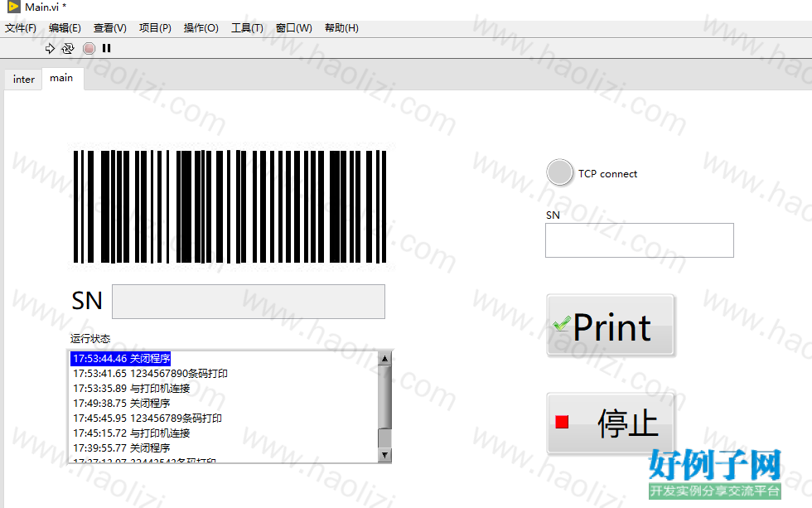Open the 窗口(W) menu
Screen dimensions: 812x508
pyautogui.click(x=293, y=28)
